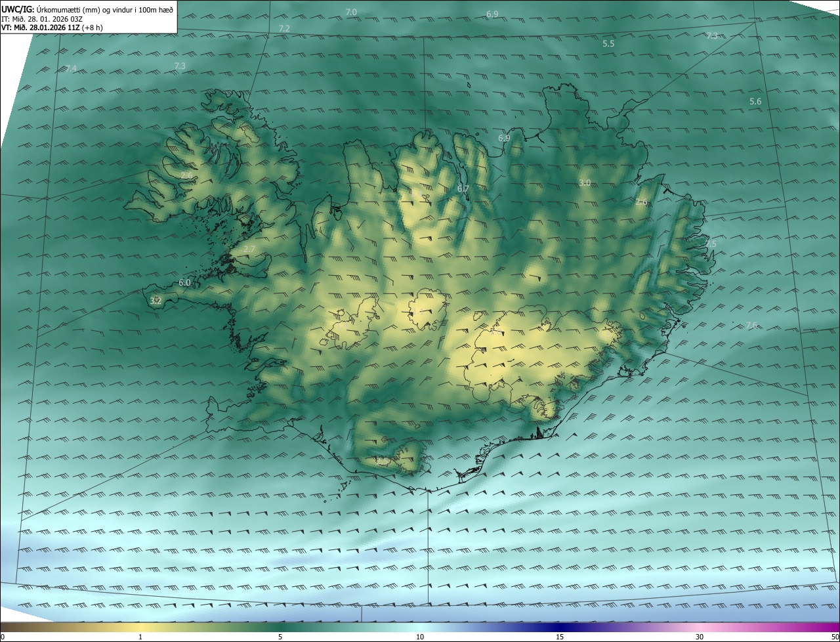
Task: Click the 3.2 value label at the headland
Action: (x=156, y=301)
